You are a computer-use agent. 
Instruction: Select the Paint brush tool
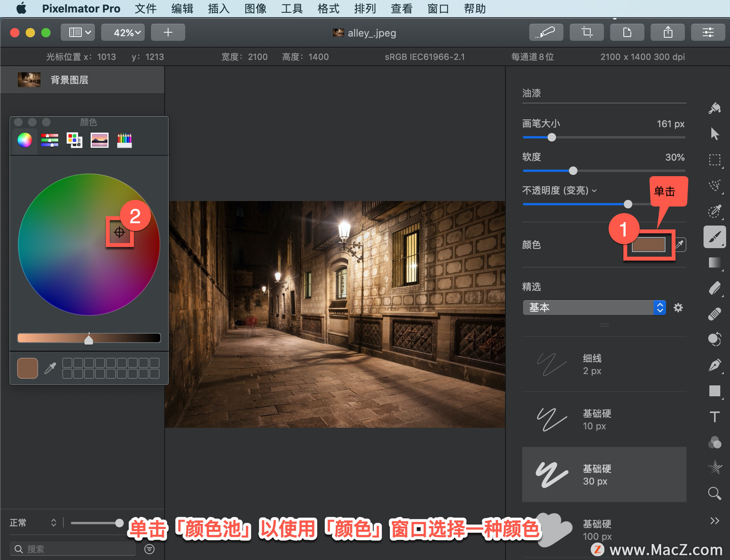click(714, 237)
